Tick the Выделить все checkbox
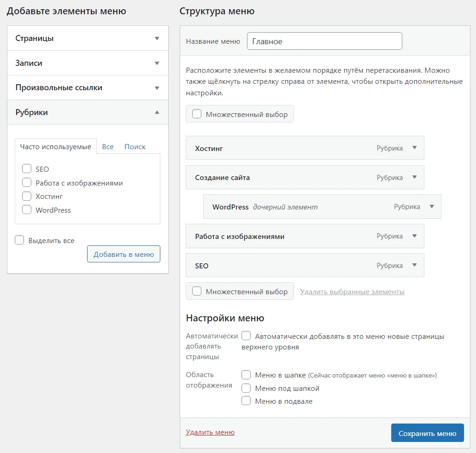The width and height of the screenshot is (476, 453). click(19, 240)
